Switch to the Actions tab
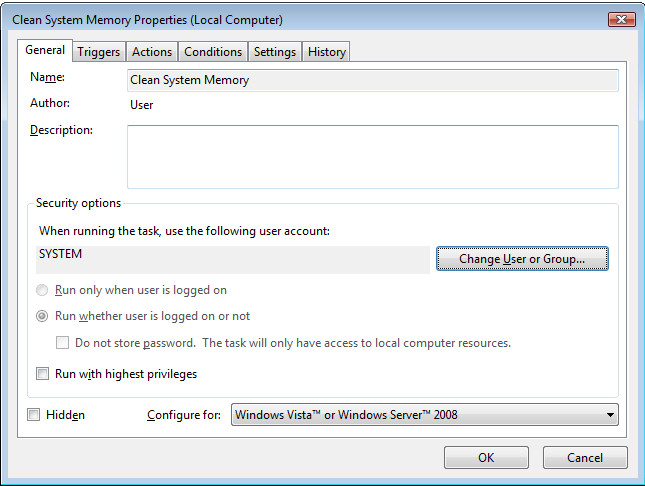This screenshot has height=486, width=645. (x=152, y=52)
